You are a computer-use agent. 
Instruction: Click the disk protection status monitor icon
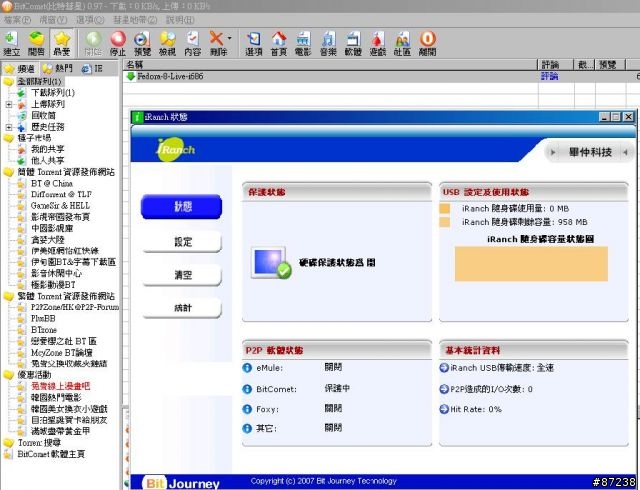pyautogui.click(x=271, y=263)
